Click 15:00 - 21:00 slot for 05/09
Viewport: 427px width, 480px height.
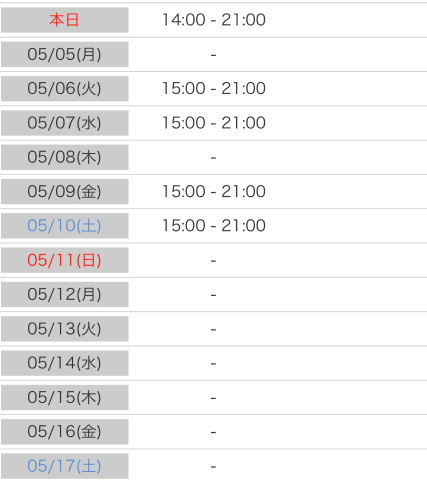(x=214, y=192)
